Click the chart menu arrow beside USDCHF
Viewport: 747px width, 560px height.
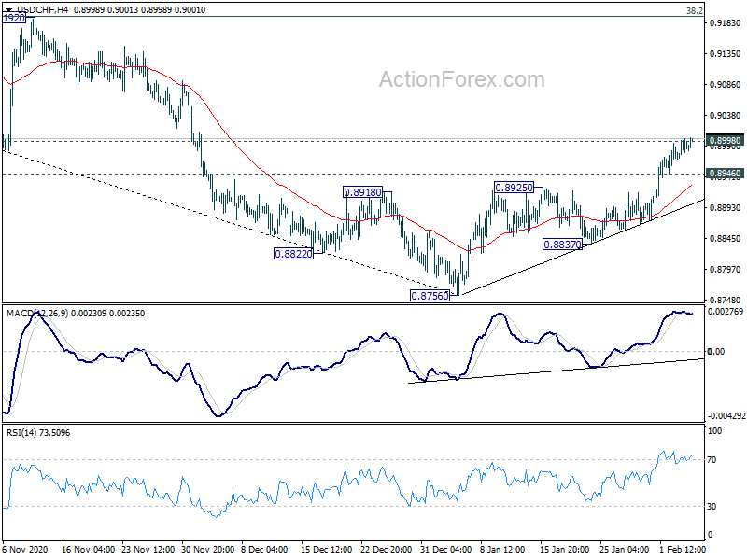point(9,9)
